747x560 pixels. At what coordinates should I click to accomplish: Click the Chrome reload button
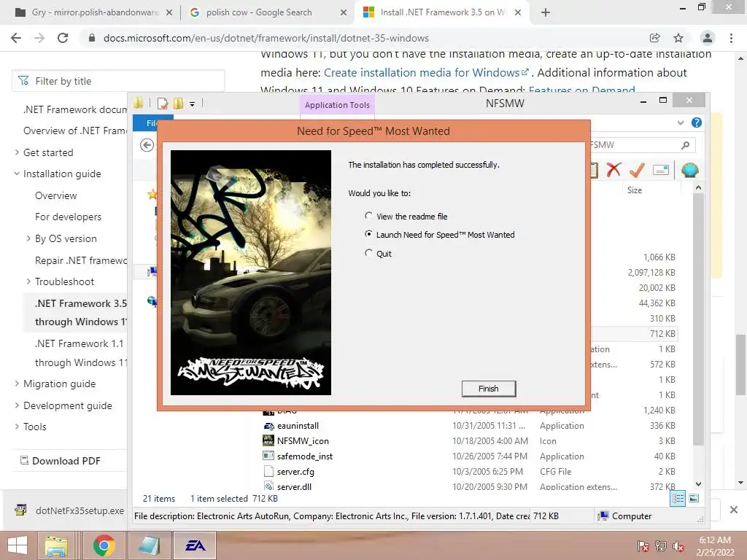(63, 38)
